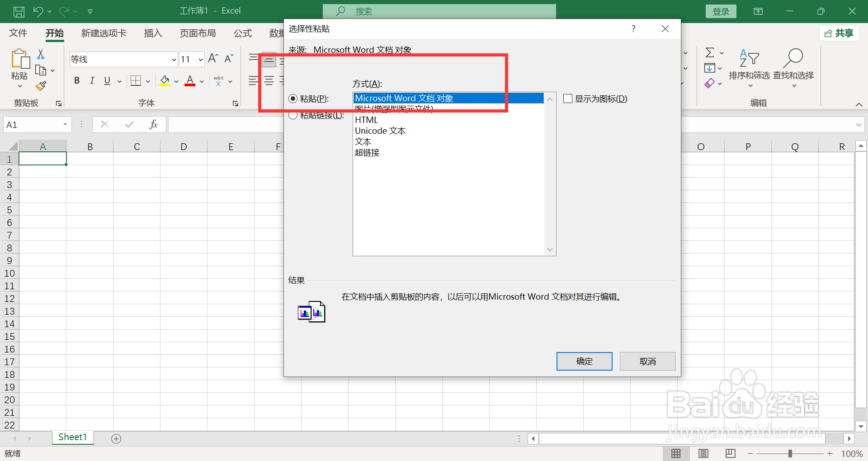Switch to Normal view in status bar
The width and height of the screenshot is (868, 461).
[x=676, y=453]
